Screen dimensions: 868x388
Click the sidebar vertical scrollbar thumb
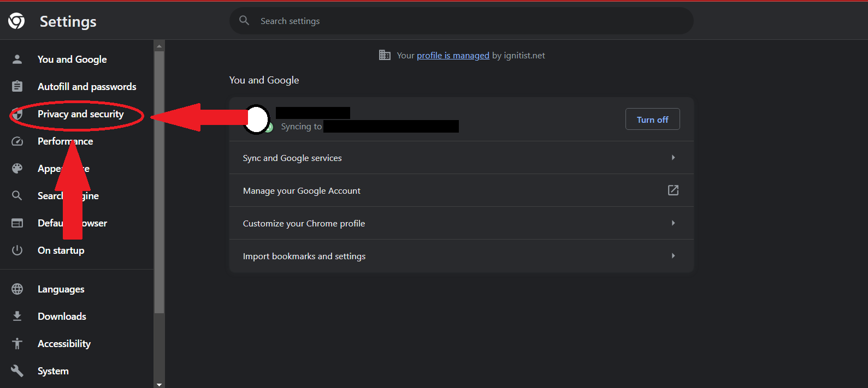159,182
